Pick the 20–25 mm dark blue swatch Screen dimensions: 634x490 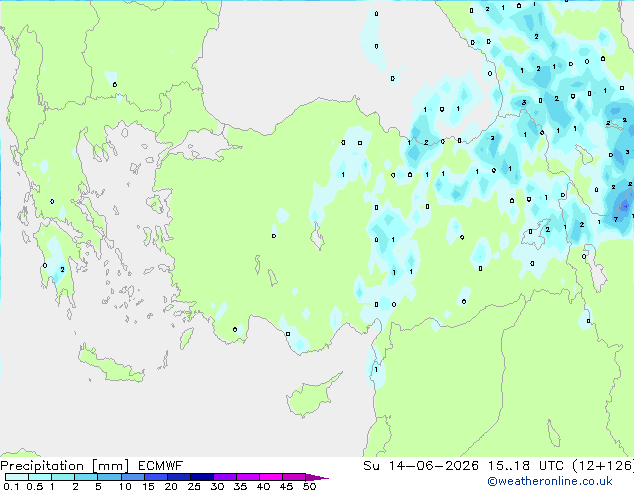tap(178, 477)
